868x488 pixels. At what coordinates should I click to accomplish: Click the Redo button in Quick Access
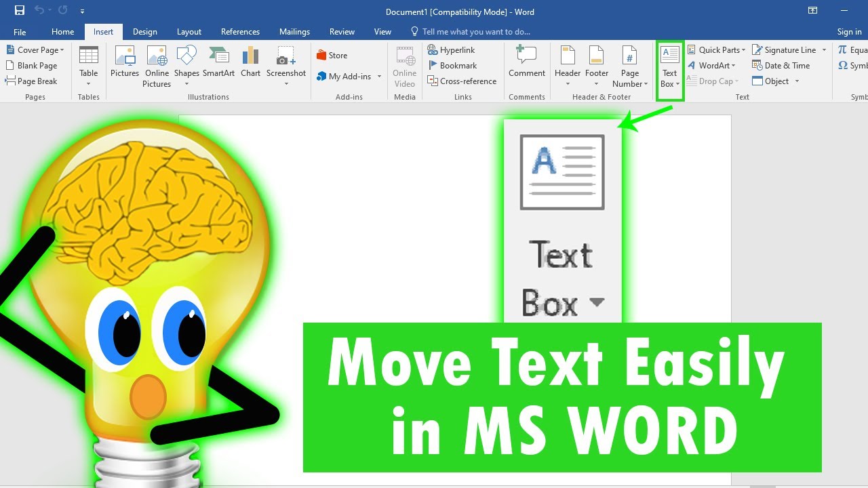pyautogui.click(x=63, y=11)
